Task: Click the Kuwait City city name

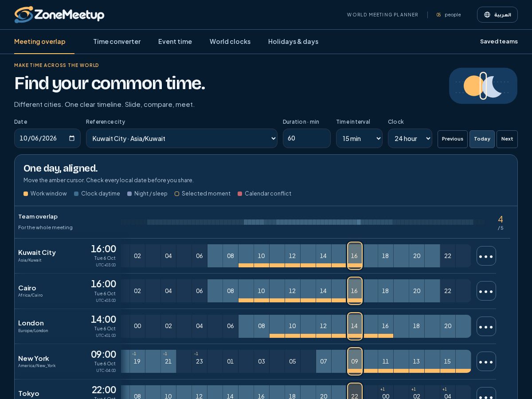Action: point(37,252)
